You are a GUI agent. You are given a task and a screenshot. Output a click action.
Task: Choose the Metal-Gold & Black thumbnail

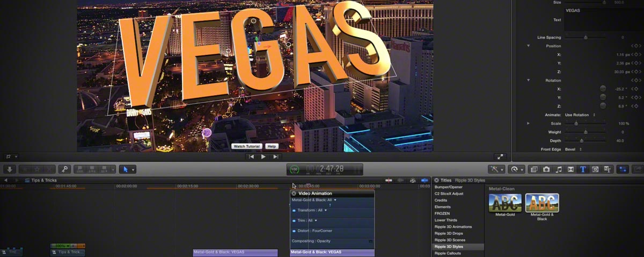point(542,203)
